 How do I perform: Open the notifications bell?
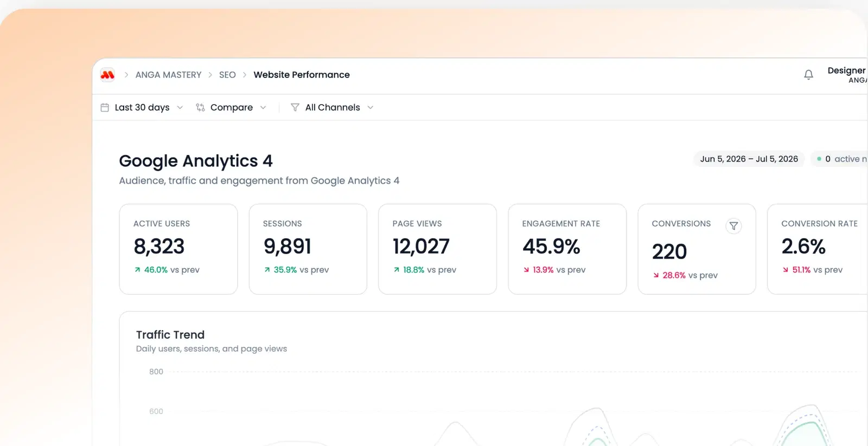click(x=808, y=75)
